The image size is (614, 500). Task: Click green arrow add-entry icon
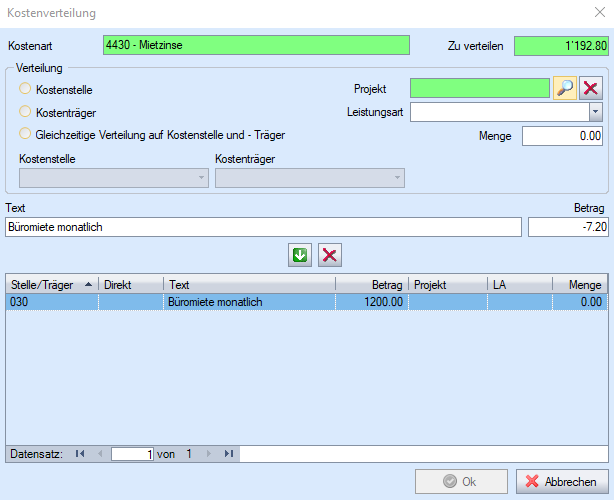click(x=300, y=255)
